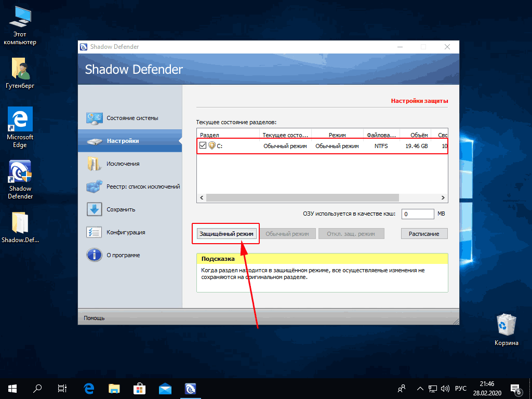
Task: Open the People icon in the tray
Action: [402, 389]
